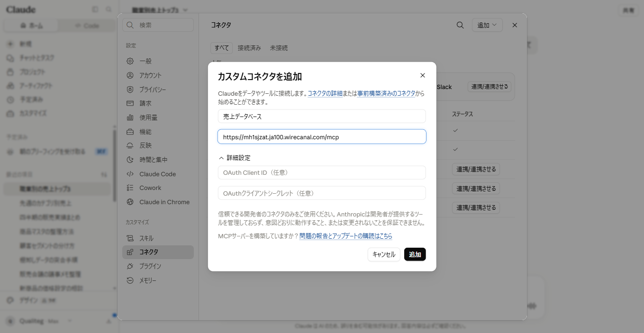The image size is (644, 333).
Task: Open 予定済み in the main sidebar
Action: [x=57, y=100]
